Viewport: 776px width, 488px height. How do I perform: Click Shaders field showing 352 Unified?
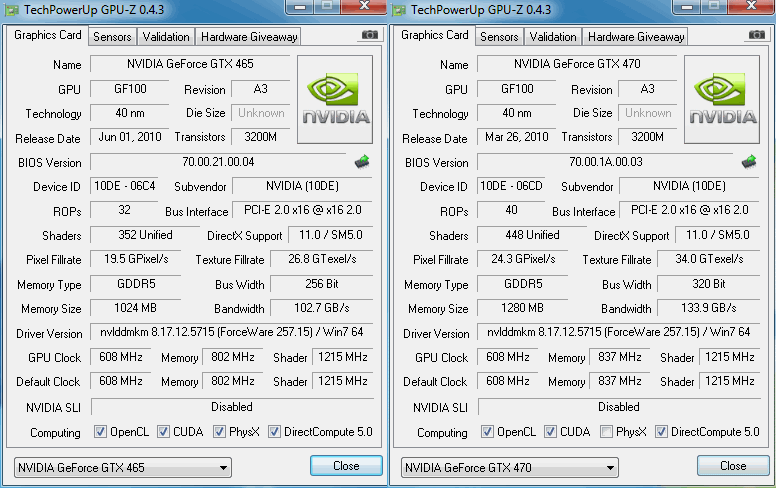[145, 235]
